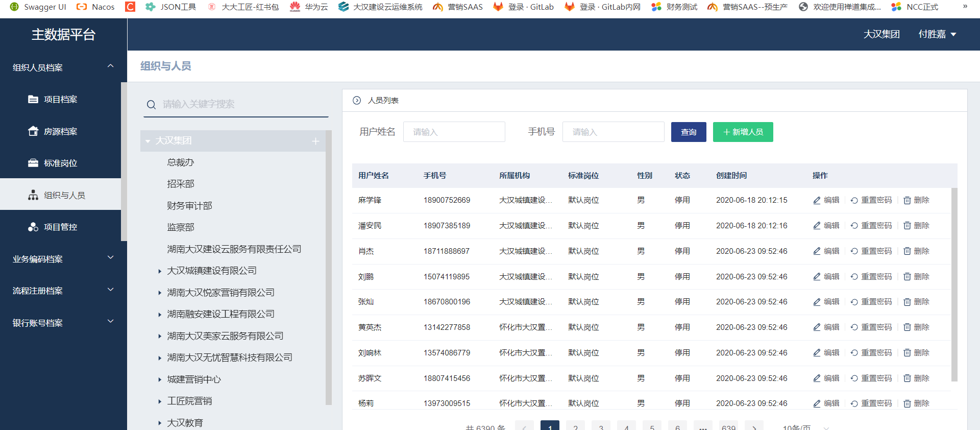980x430 pixels.
Task: Edit the 苏晖文 row
Action: pos(826,378)
